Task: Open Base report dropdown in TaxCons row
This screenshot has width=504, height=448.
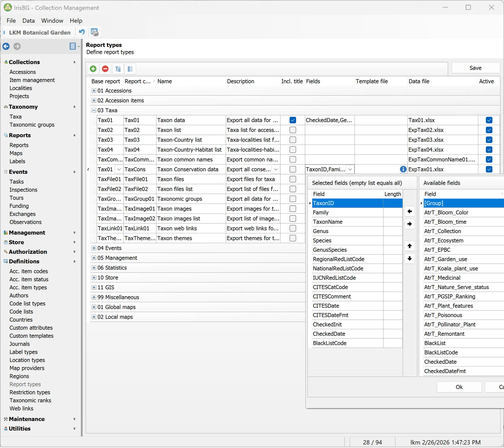Action: pyautogui.click(x=119, y=169)
